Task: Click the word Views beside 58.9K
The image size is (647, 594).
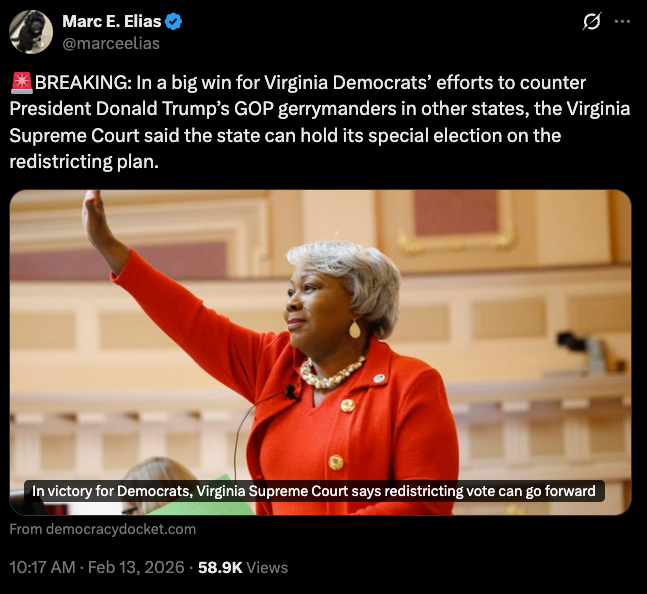Action: [x=267, y=568]
